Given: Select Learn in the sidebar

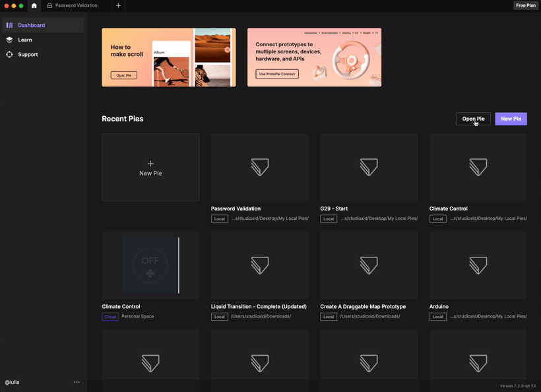Looking at the screenshot, I should pos(43,40).
